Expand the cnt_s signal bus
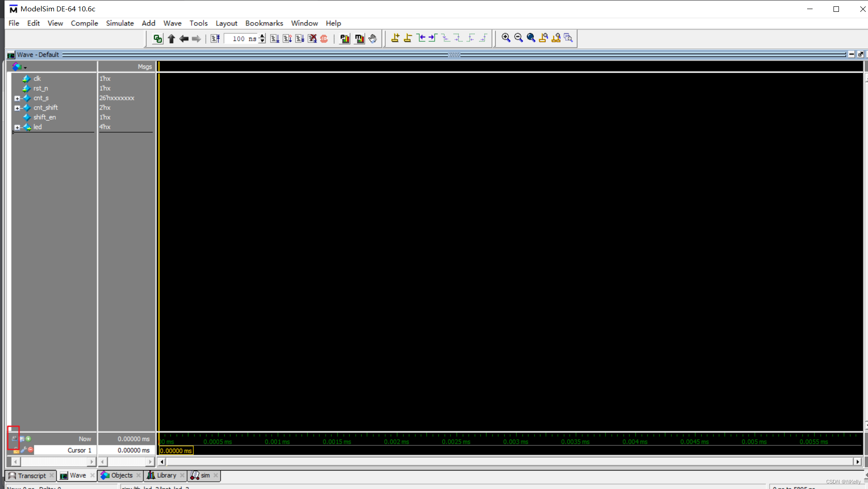This screenshot has height=489, width=868. pos(17,98)
